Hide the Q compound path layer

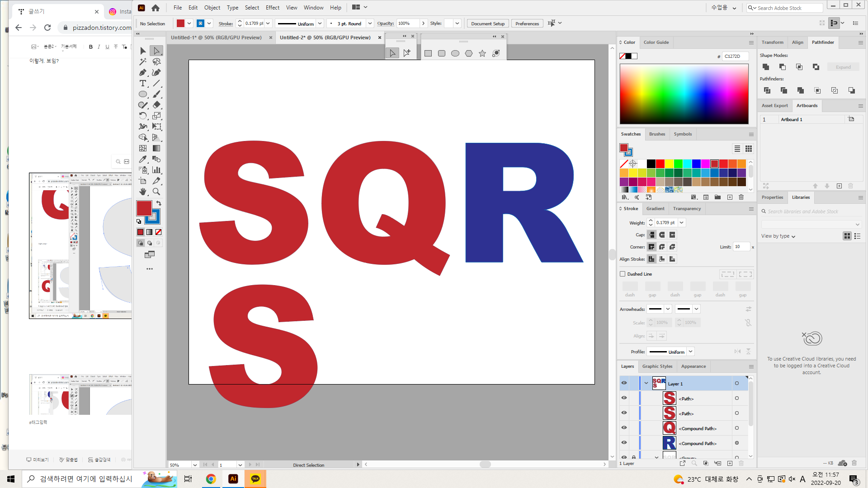coord(624,428)
